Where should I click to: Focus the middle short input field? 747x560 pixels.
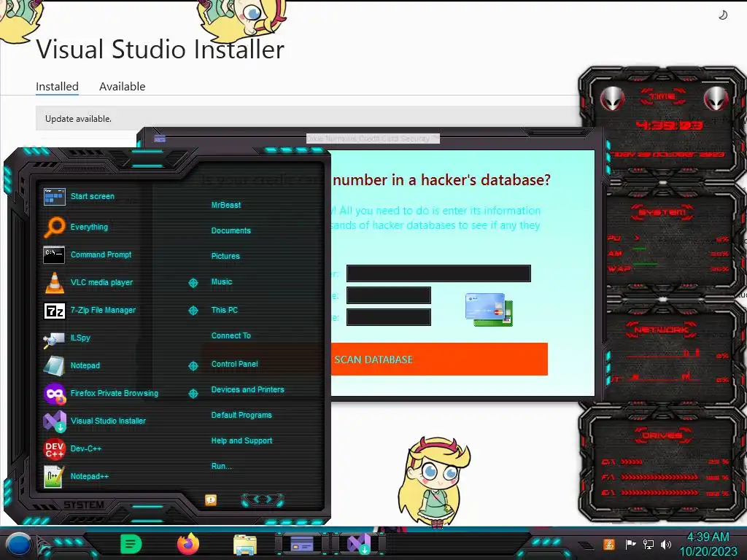388,295
